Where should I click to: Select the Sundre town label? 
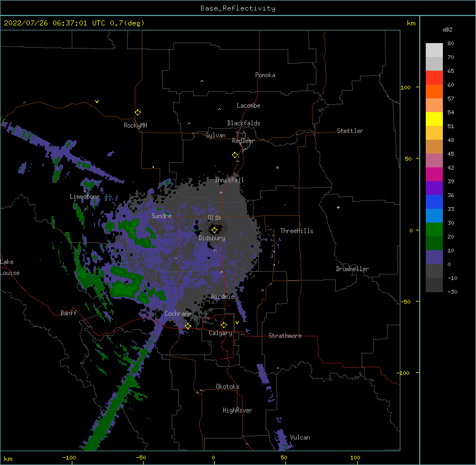[161, 216]
